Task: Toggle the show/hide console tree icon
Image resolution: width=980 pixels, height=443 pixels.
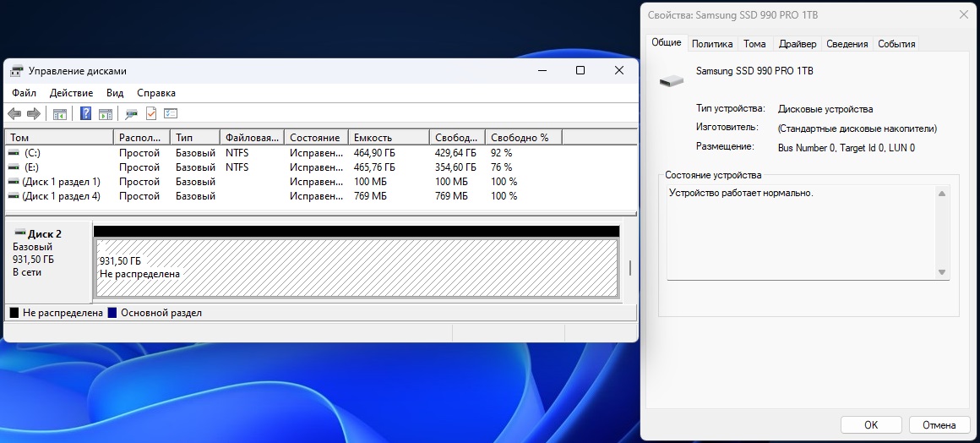Action: [60, 114]
